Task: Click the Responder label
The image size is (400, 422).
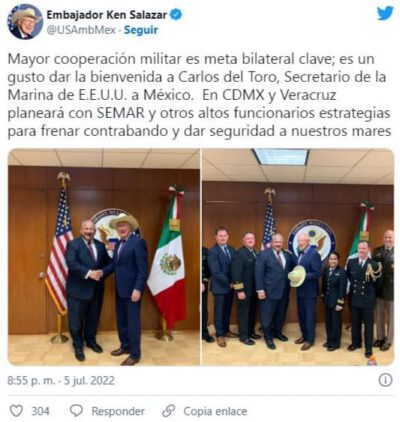Action: point(118,411)
